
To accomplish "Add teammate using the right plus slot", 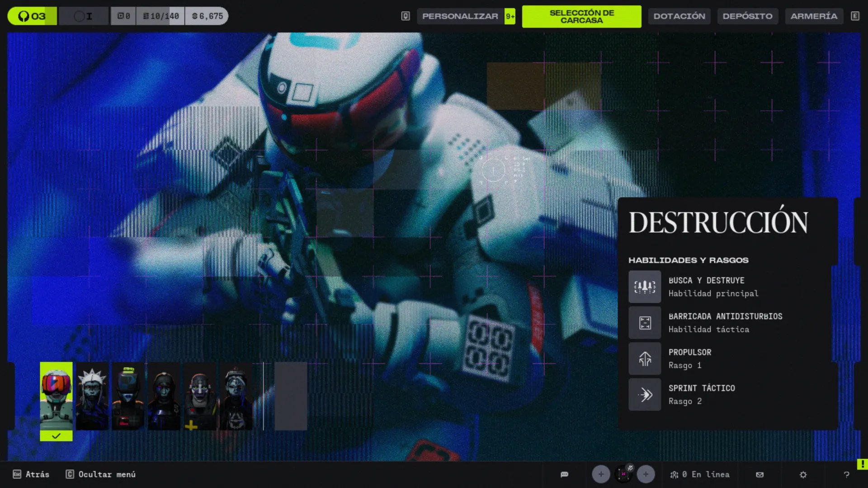I will tap(646, 474).
